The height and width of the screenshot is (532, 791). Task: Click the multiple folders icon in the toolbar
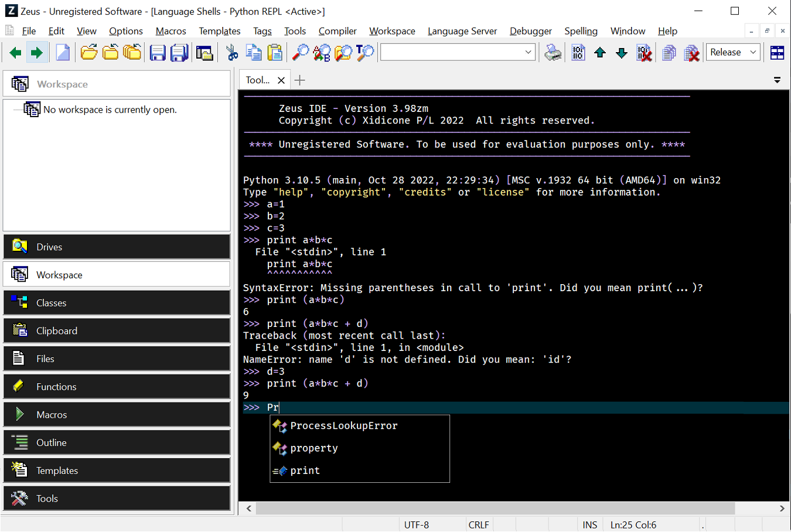(x=132, y=53)
